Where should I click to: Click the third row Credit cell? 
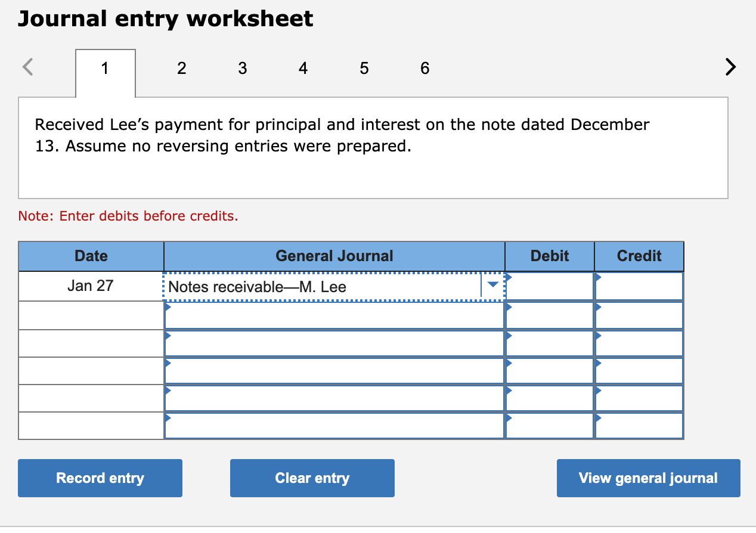pyautogui.click(x=639, y=343)
